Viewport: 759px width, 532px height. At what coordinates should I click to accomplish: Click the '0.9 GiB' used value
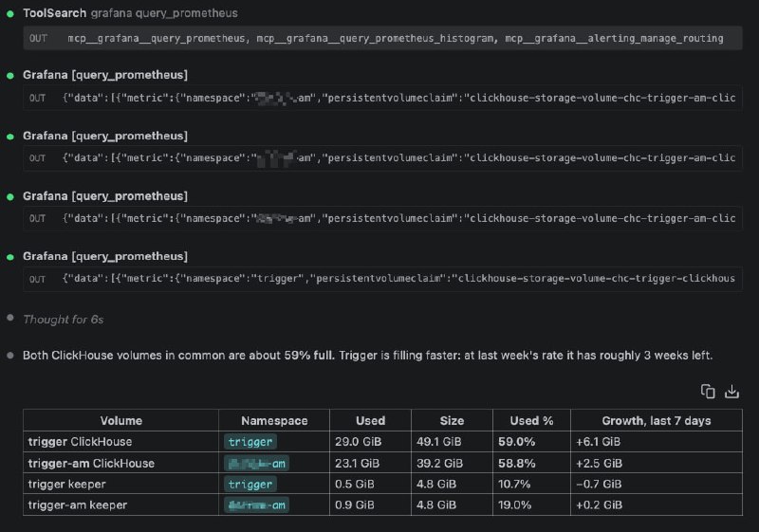point(354,504)
